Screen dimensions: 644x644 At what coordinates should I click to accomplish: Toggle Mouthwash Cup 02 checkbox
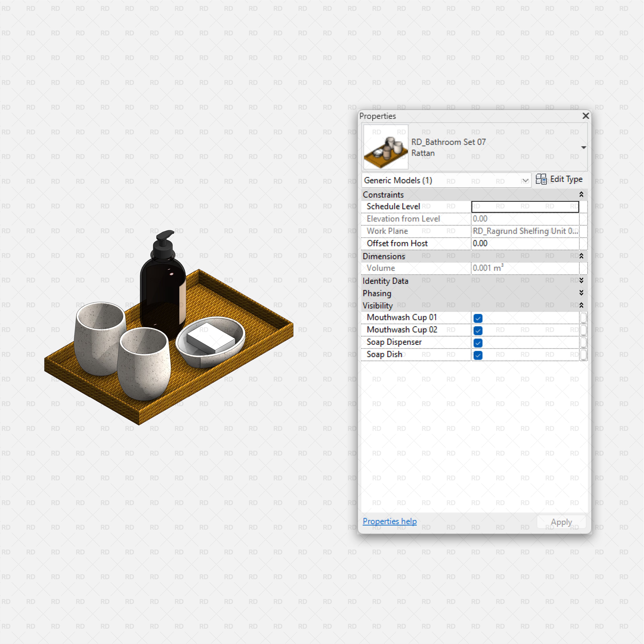point(478,330)
